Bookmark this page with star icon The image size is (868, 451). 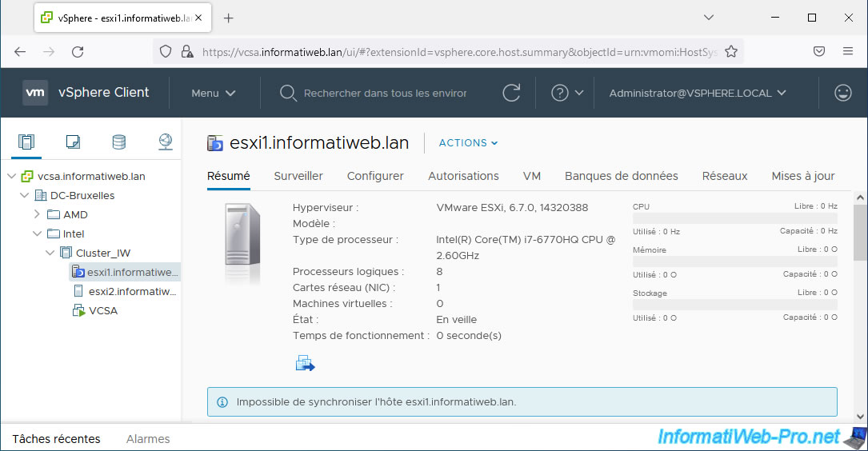tap(730, 52)
